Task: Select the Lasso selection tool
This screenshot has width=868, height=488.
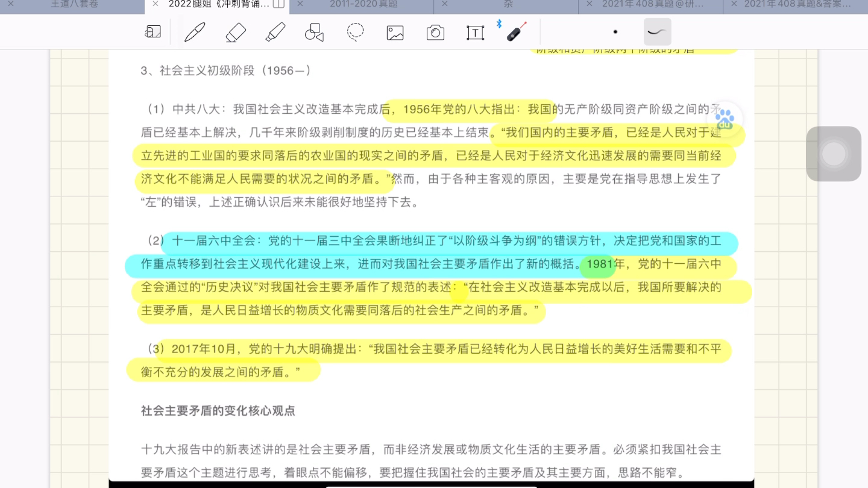Action: [356, 31]
